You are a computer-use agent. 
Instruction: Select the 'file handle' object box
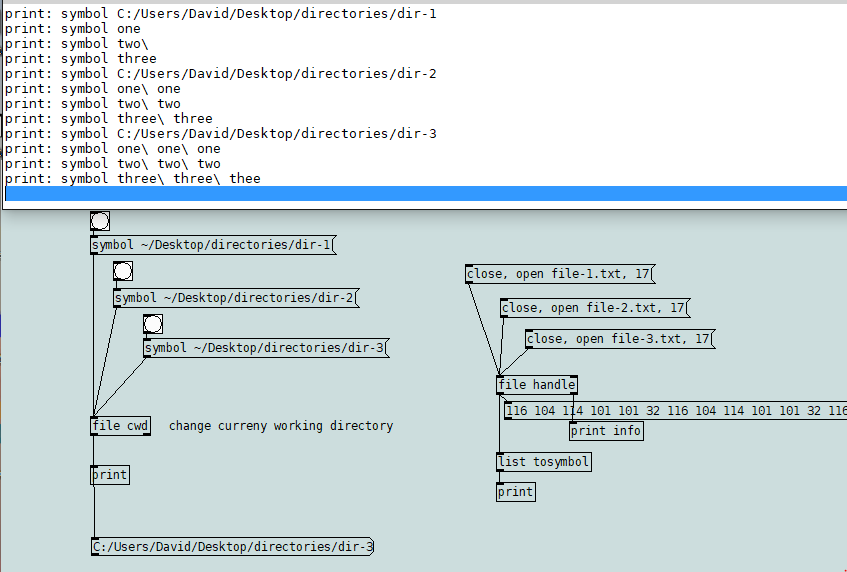tap(537, 385)
